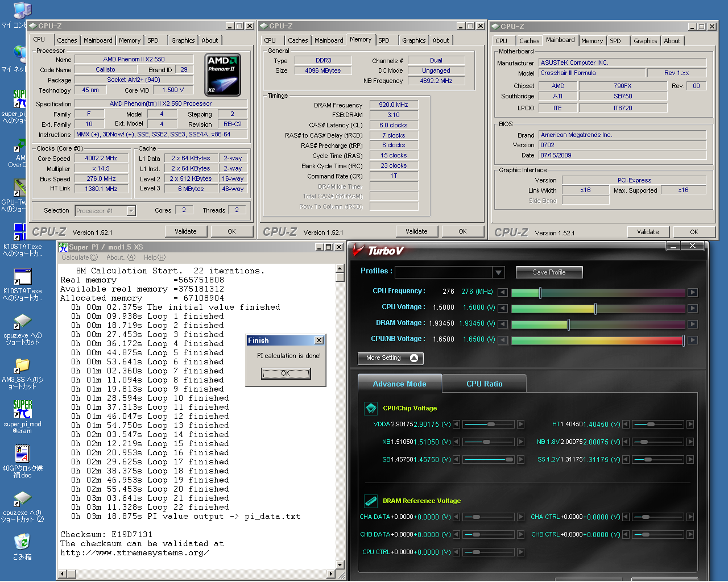Click the Checksum: E19D7131 line
The height and width of the screenshot is (582, 728).
(x=106, y=534)
